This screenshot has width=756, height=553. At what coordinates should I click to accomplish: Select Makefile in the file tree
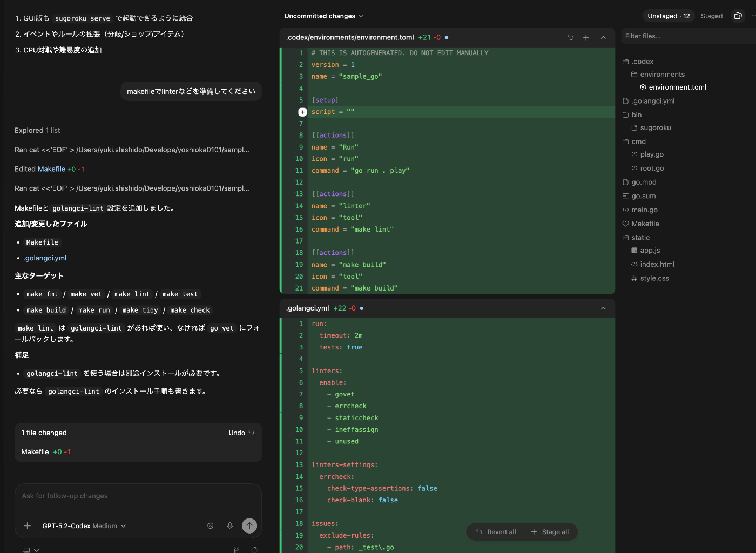(640, 224)
